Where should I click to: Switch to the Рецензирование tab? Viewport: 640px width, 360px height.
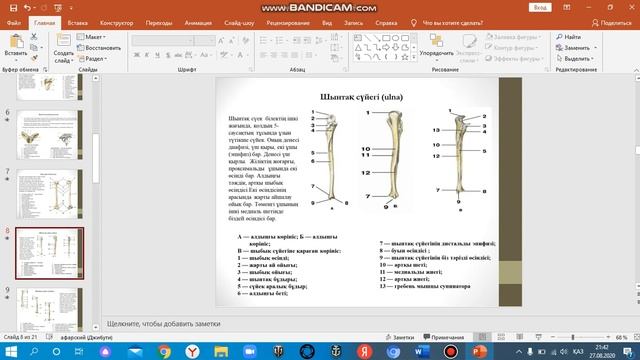tap(288, 23)
